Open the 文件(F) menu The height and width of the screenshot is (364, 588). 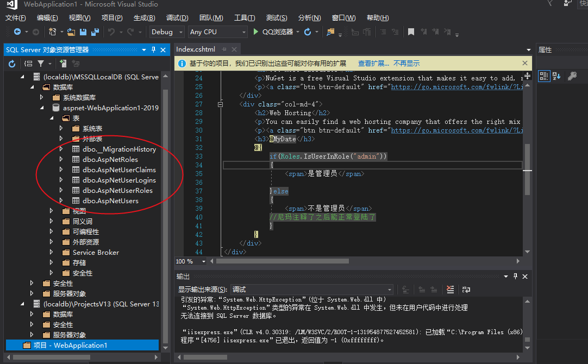(x=15, y=17)
